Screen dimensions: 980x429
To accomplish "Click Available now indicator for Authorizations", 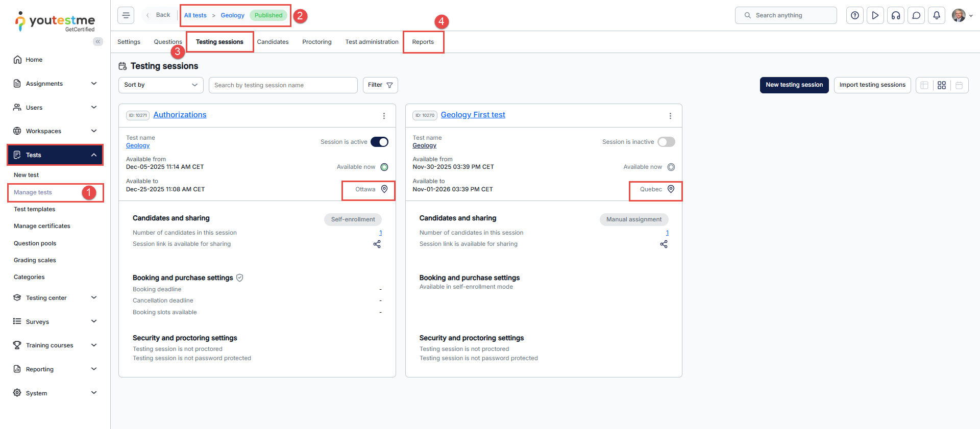I will [x=384, y=167].
